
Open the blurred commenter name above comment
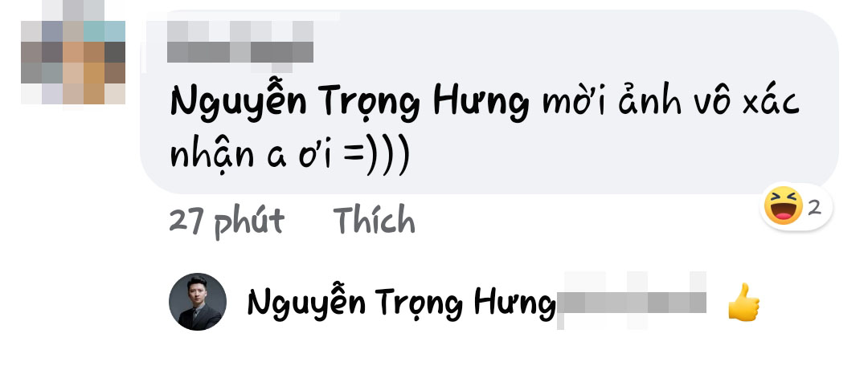[x=240, y=42]
